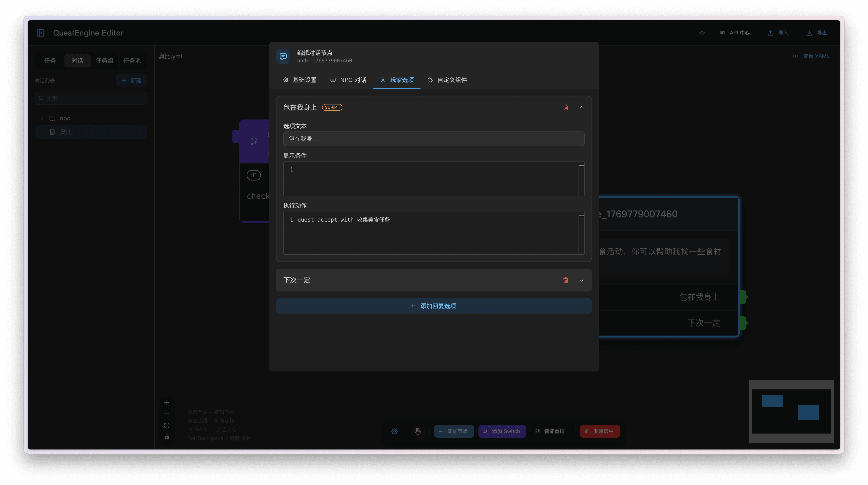Delete the 包在我身上 option via trash icon

[566, 107]
